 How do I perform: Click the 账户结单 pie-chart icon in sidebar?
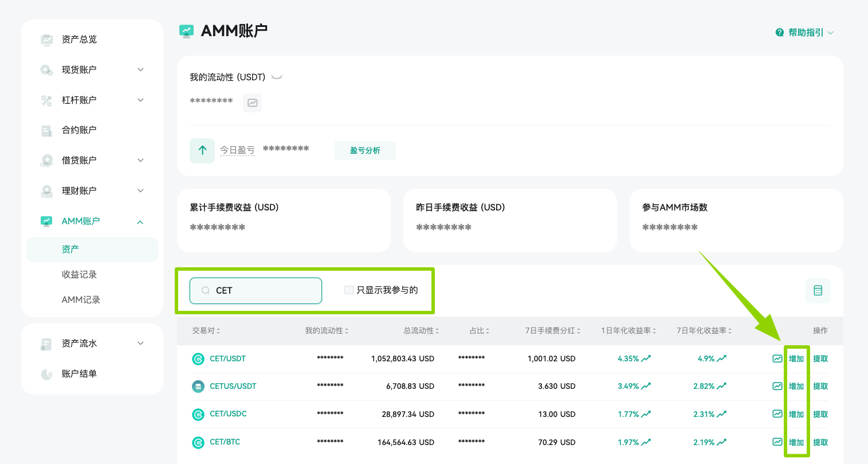point(46,373)
